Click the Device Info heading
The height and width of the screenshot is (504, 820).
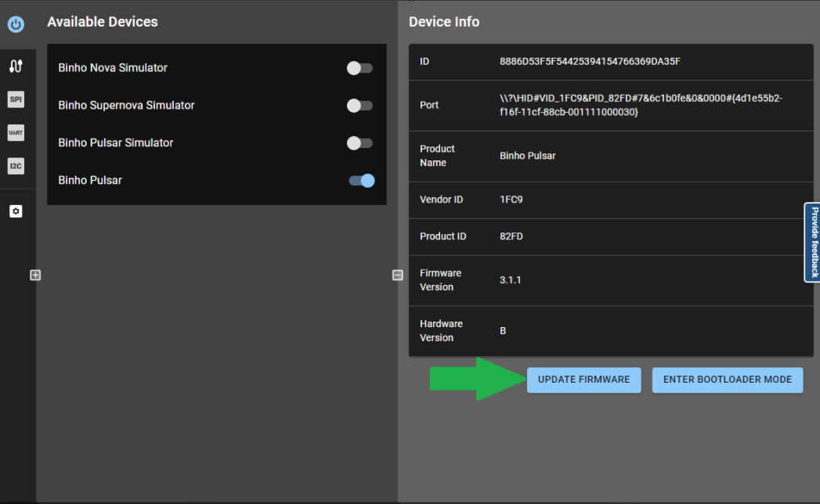[x=444, y=22]
